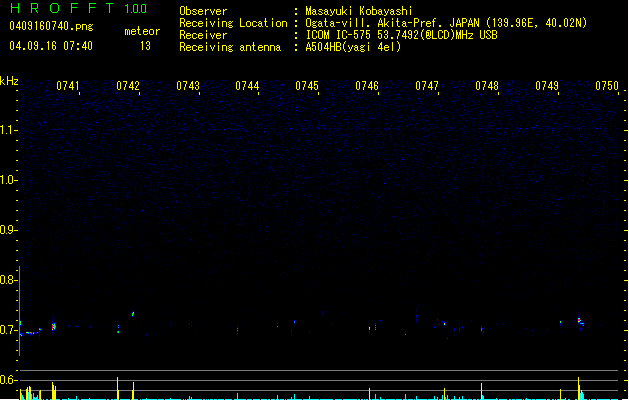Click the receiver value ICOM IC-575
This screenshot has width=629, height=400.
pyautogui.click(x=339, y=35)
